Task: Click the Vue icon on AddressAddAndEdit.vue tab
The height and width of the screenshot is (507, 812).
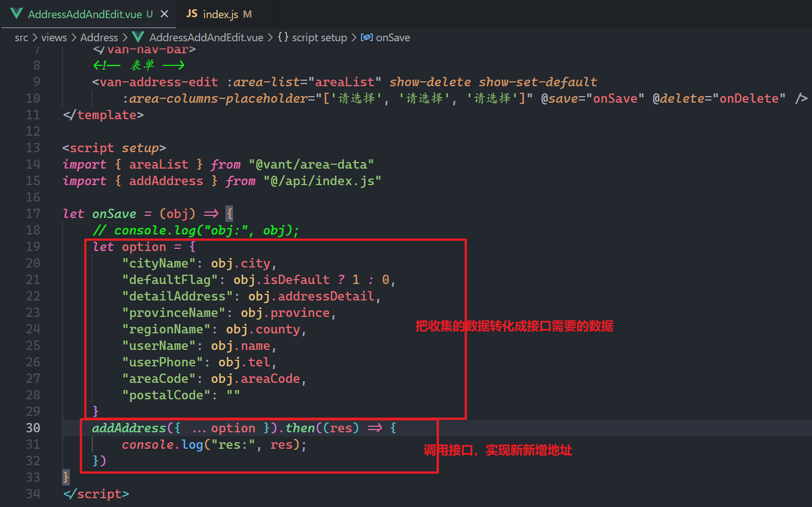Action: pos(16,14)
